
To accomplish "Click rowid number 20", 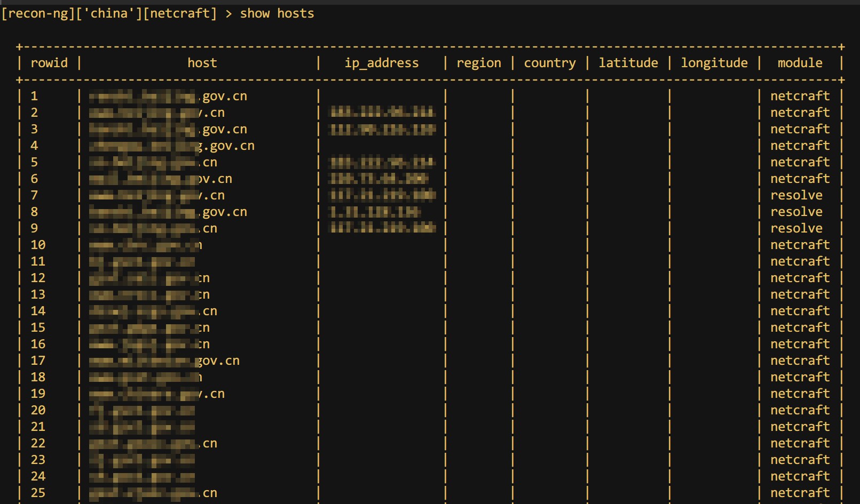I will (38, 410).
